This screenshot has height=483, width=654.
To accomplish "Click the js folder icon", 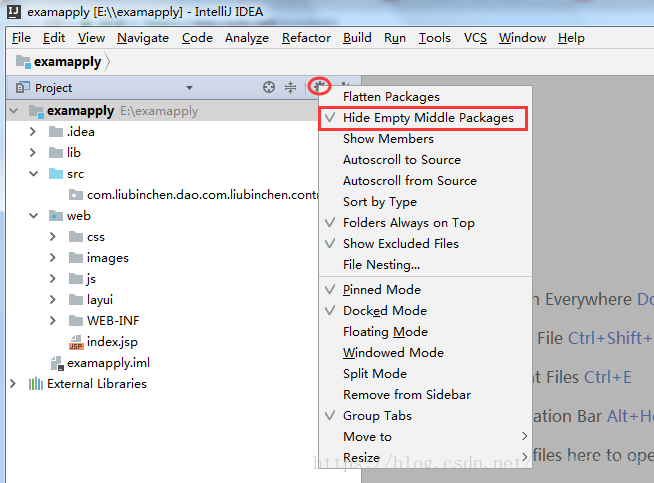I will [x=75, y=279].
